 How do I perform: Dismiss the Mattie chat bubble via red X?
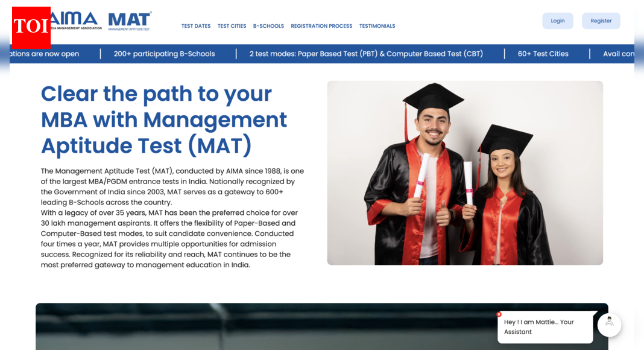click(499, 314)
